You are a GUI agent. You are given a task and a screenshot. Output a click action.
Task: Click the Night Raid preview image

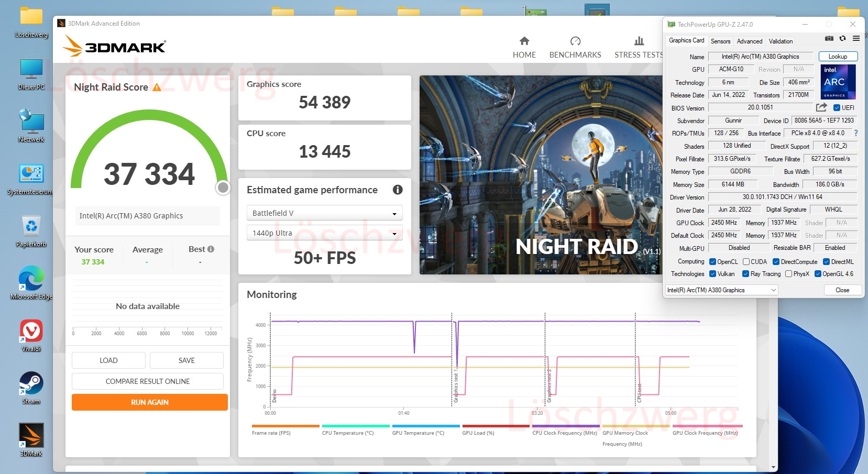(541, 175)
